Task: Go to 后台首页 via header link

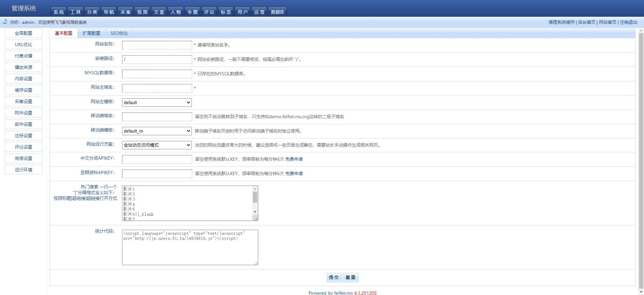Action: [587, 22]
